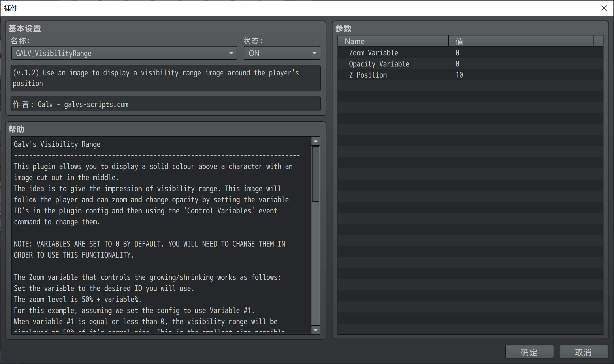The image size is (614, 364).
Task: Click the author line Galv - galvs-scripts.com
Action: point(165,104)
